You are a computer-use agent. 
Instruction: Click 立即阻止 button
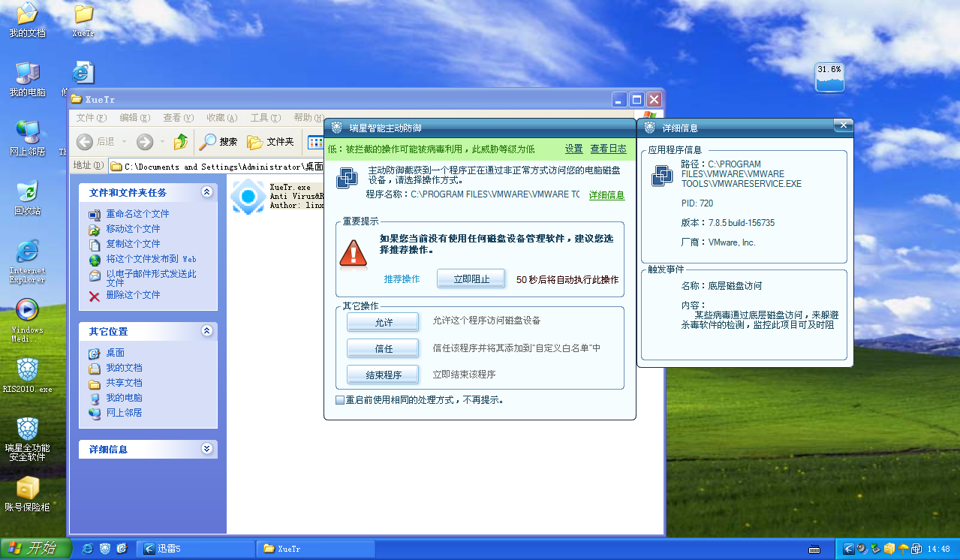click(x=471, y=279)
